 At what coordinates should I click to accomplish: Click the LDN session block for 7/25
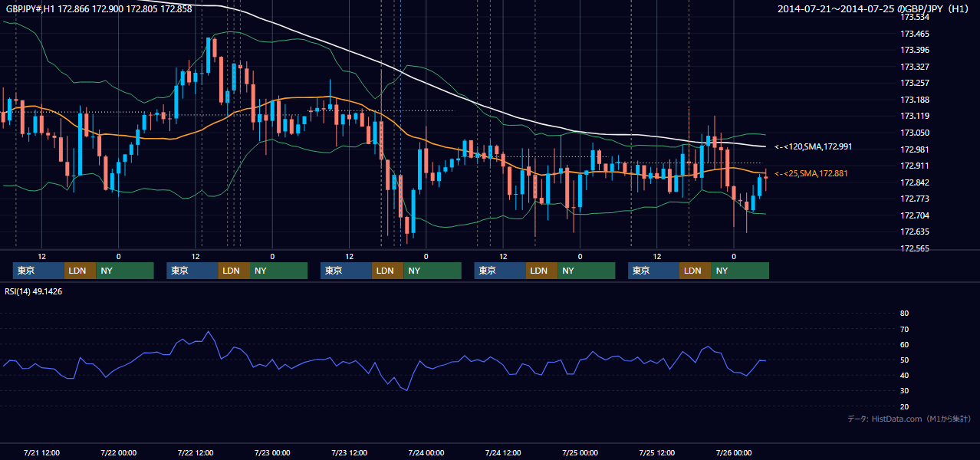pos(695,271)
